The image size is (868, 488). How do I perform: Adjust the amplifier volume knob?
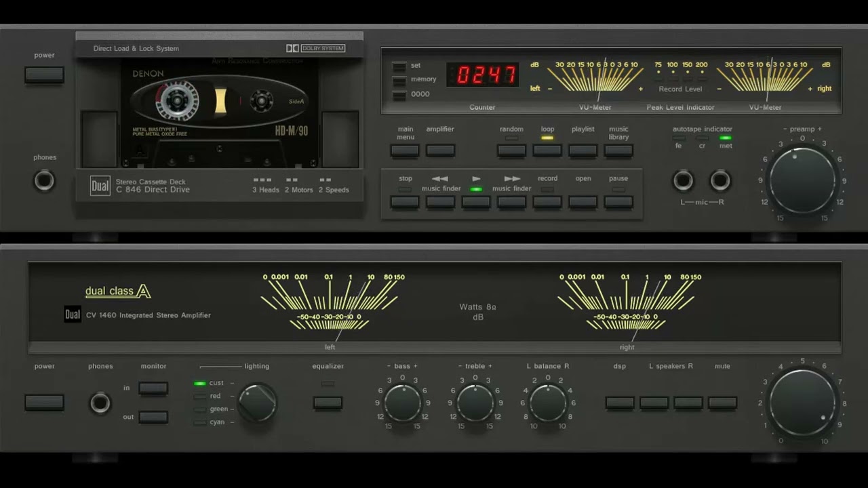click(803, 403)
